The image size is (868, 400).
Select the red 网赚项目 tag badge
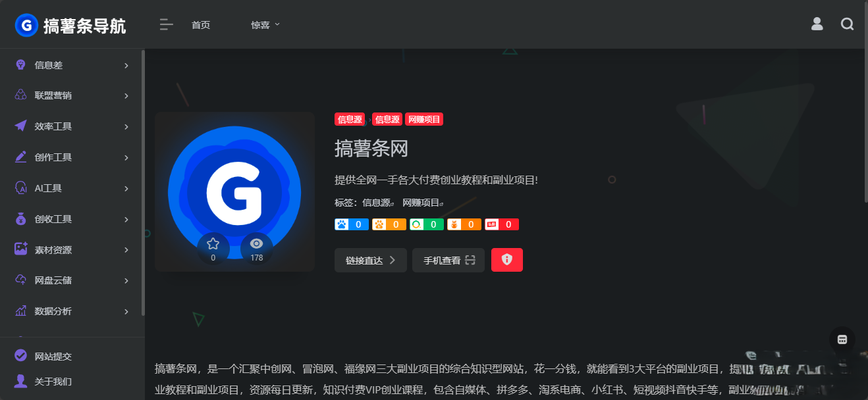pos(424,119)
